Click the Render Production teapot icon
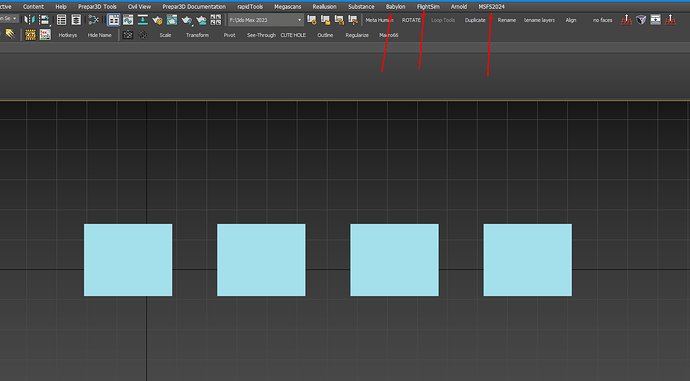 click(x=187, y=20)
